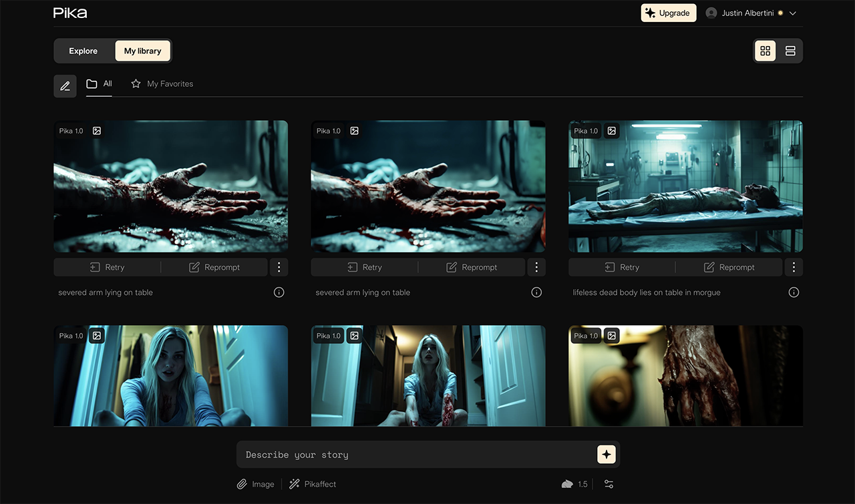Open more options for second severed arm card
This screenshot has height=504, width=855.
pyautogui.click(x=536, y=267)
